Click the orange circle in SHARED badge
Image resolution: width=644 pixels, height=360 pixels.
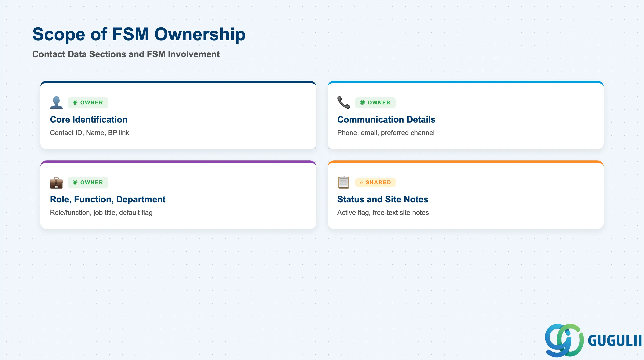pos(361,183)
